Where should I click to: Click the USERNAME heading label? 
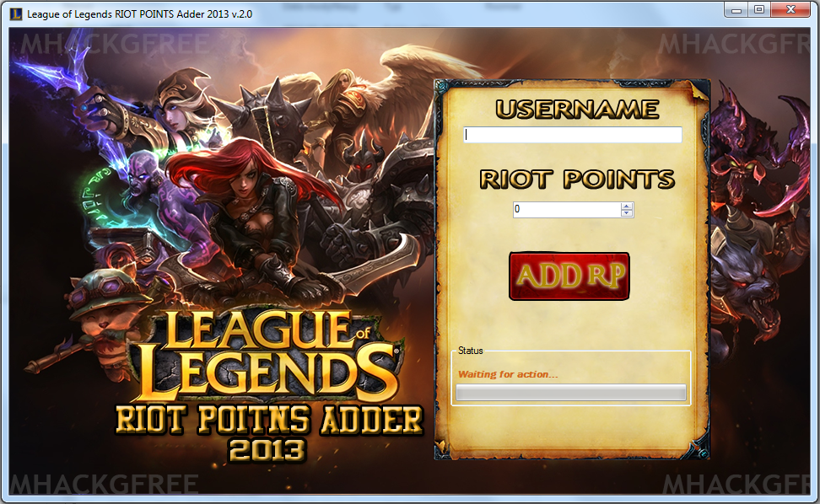coord(577,110)
